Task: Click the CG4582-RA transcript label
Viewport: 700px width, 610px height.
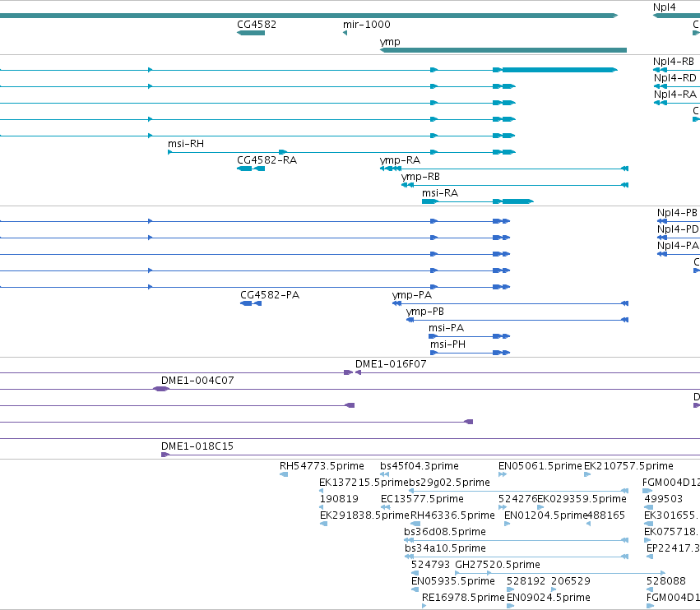Action: [x=267, y=160]
